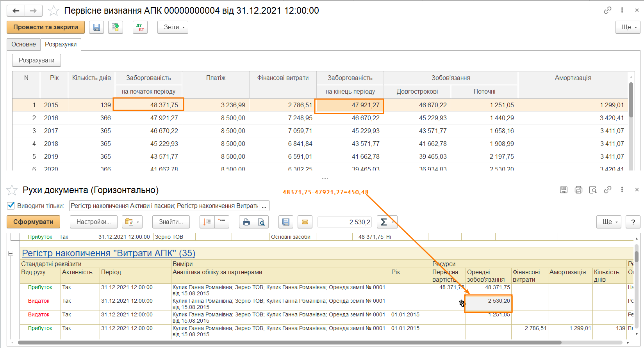Uncheck the 'Виводити тільки' checkbox
644x348 pixels.
click(x=11, y=206)
